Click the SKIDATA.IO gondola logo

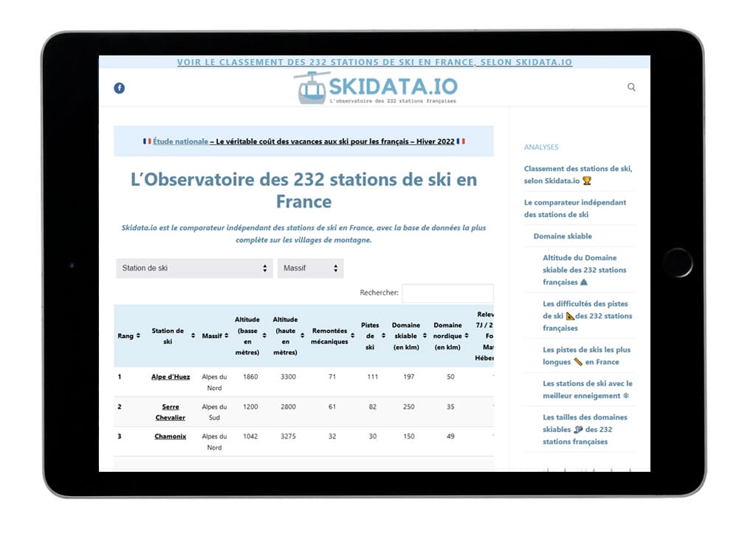(x=376, y=88)
